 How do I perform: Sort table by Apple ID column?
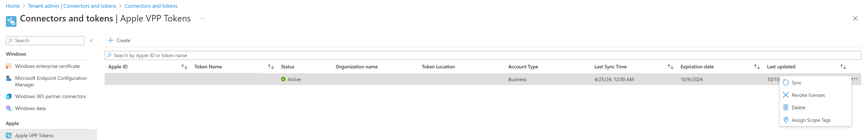coord(184,67)
